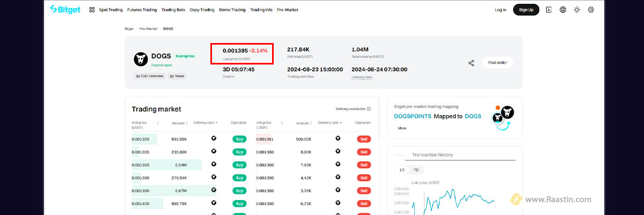
Task: Click delivery coin icon in 803.58K row
Action: coord(214,139)
